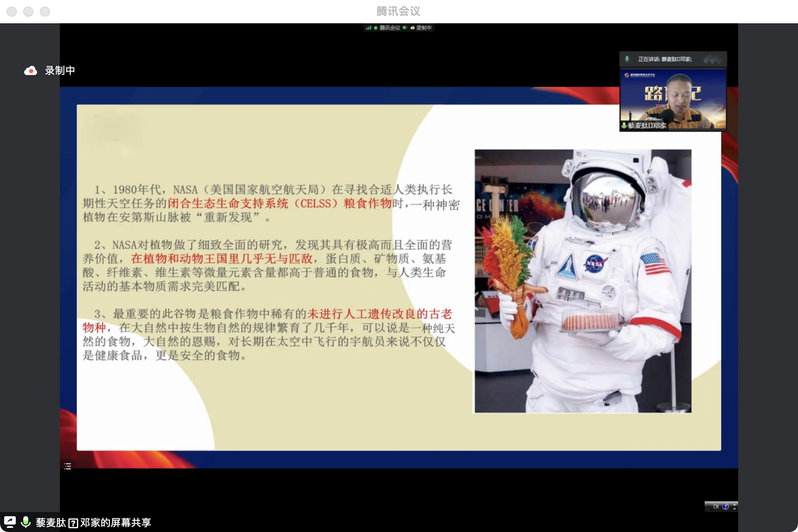Screen dimensions: 798x532
Task: Click the green mic icon beside 正在讲话
Action: (x=627, y=59)
